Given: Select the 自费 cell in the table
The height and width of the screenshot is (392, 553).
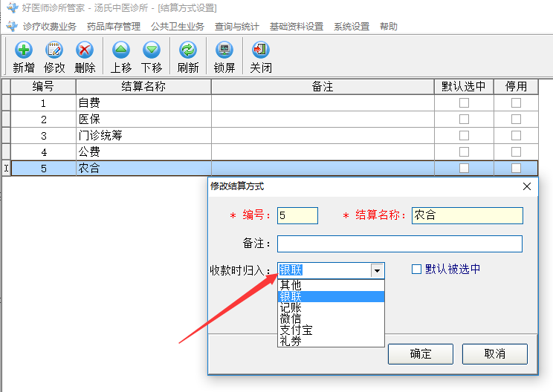Looking at the screenshot, I should [x=143, y=103].
